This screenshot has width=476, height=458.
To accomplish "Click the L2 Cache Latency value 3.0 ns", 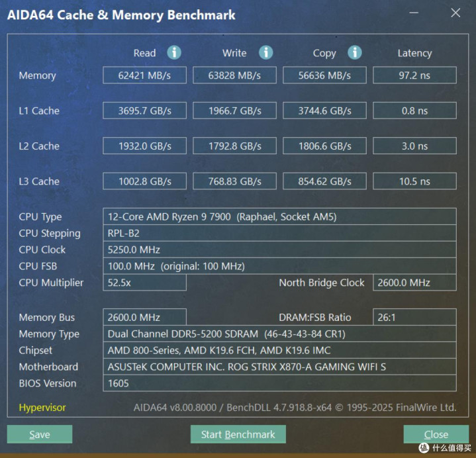I will [x=414, y=146].
